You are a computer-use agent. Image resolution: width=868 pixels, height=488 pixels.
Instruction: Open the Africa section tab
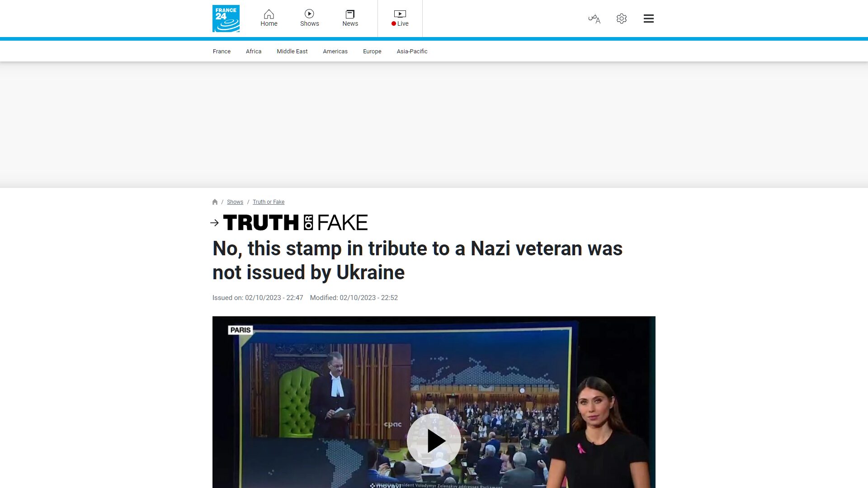coord(254,52)
